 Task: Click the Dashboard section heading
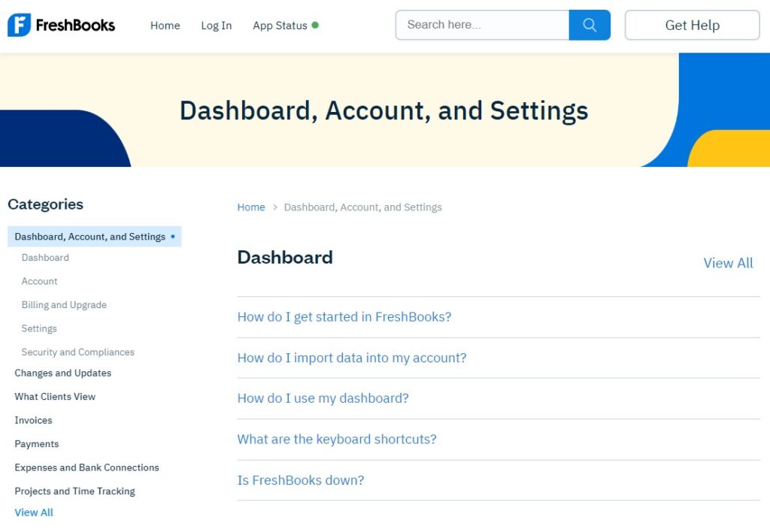click(x=285, y=257)
